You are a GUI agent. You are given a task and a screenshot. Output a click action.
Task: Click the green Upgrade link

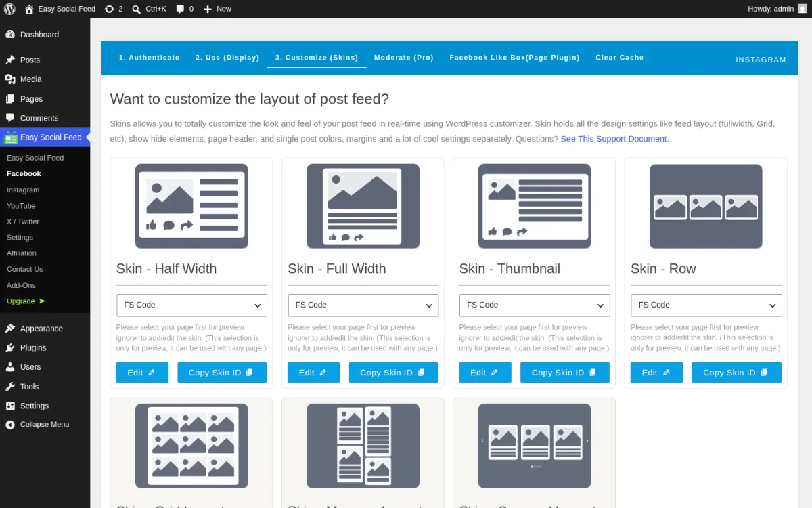point(26,301)
